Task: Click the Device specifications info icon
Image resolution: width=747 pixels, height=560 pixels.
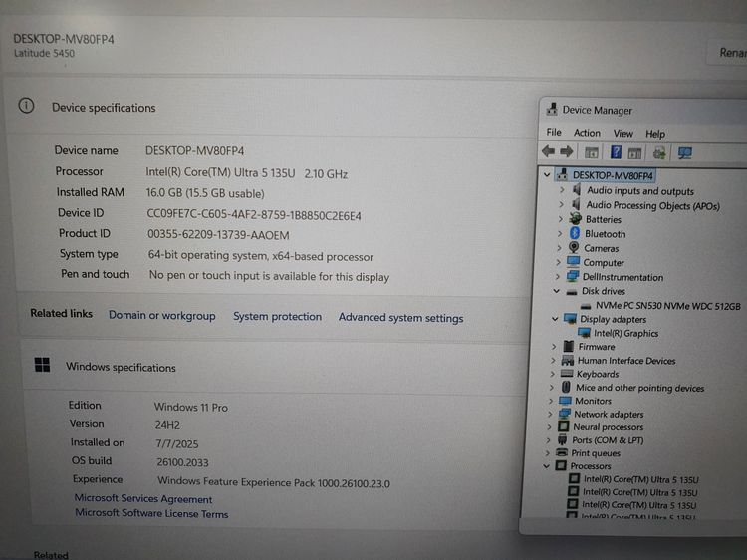Action: tap(26, 106)
